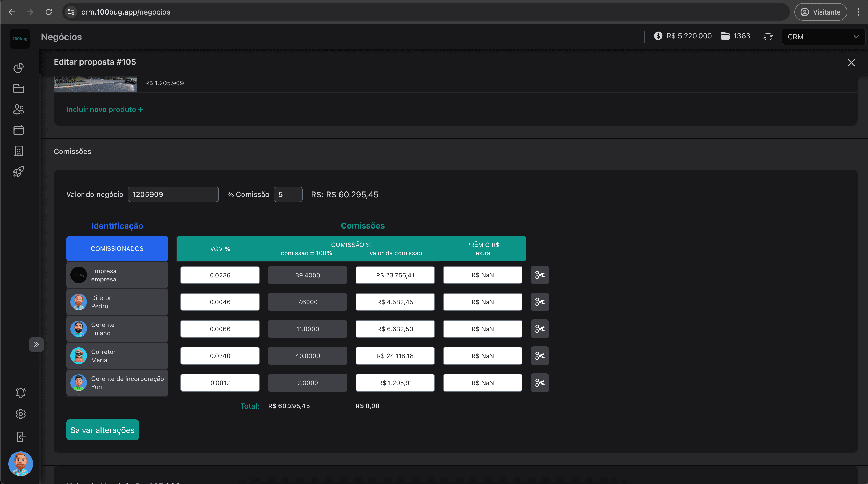Select the Empresa empresa commissioned row

click(117, 275)
